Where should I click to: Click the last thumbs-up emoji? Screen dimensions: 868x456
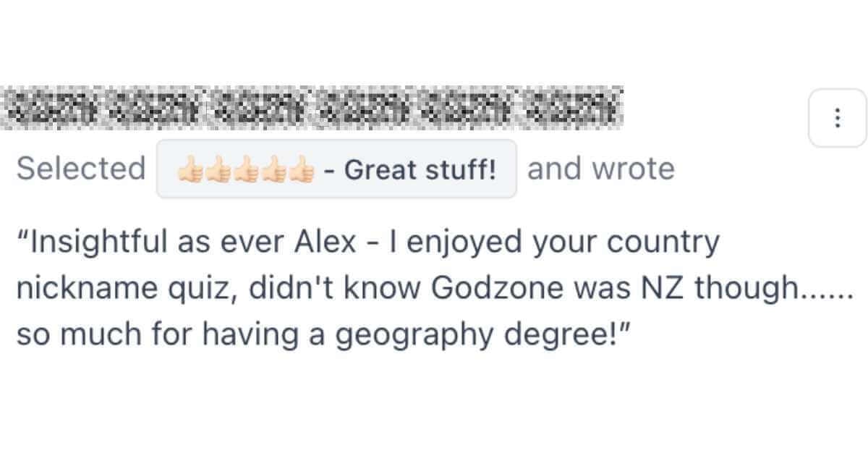pyautogui.click(x=302, y=169)
